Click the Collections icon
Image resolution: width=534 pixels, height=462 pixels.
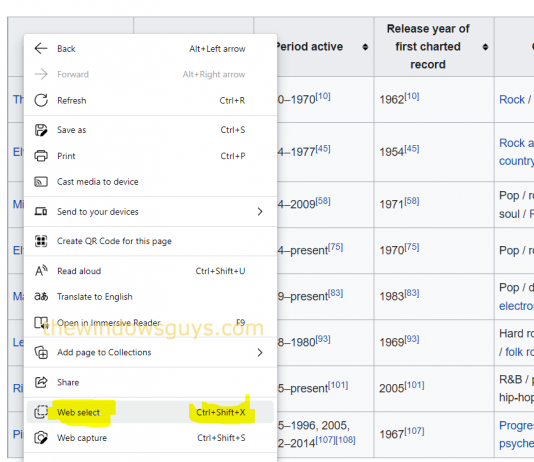[41, 352]
